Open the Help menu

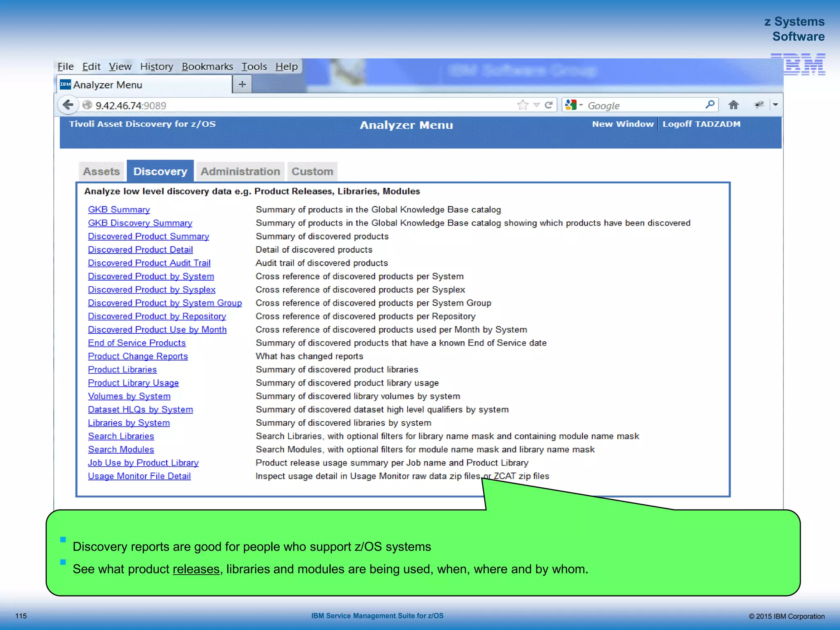[x=286, y=66]
